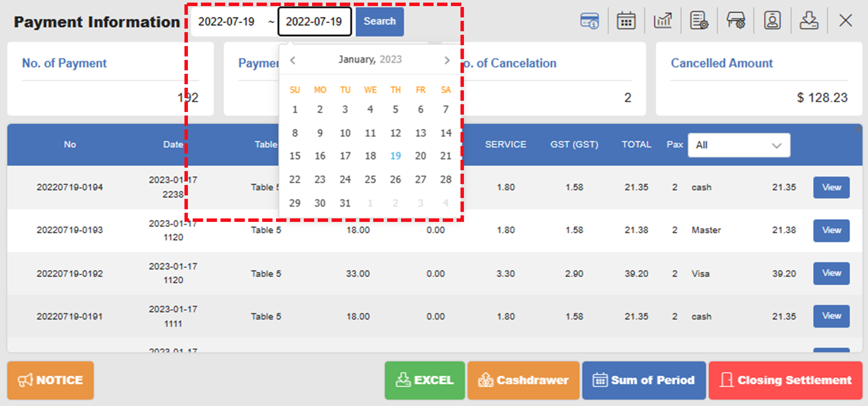
Task: Click the member profile card icon
Action: 773,20
